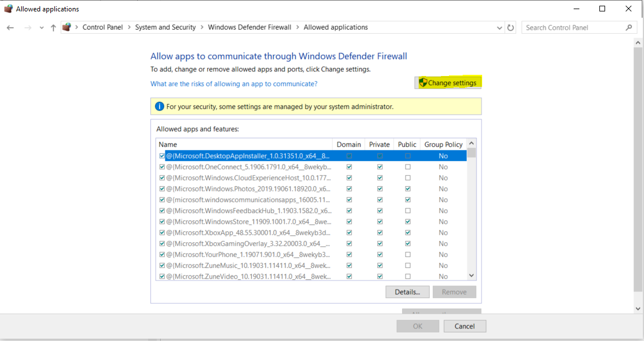Select the XboxGamingOverlay row
Screen dimensions: 644x341
[x=312, y=244]
